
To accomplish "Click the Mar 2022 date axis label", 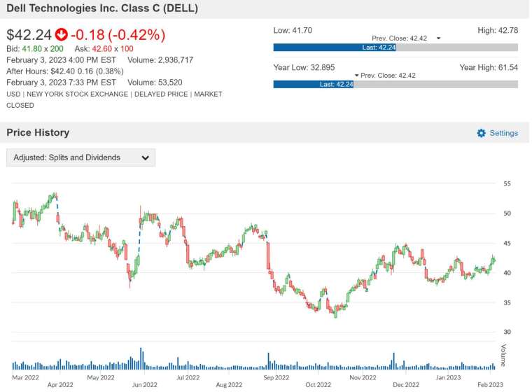I will pyautogui.click(x=25, y=377).
